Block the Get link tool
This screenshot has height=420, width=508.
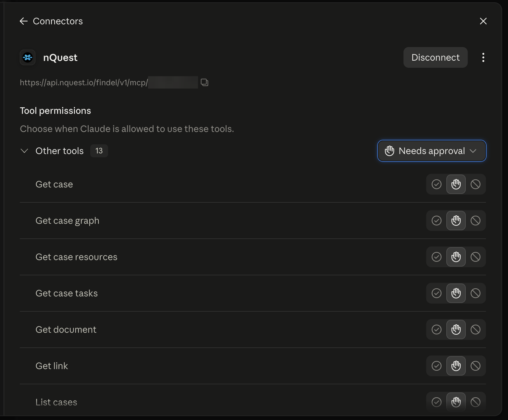tap(476, 366)
